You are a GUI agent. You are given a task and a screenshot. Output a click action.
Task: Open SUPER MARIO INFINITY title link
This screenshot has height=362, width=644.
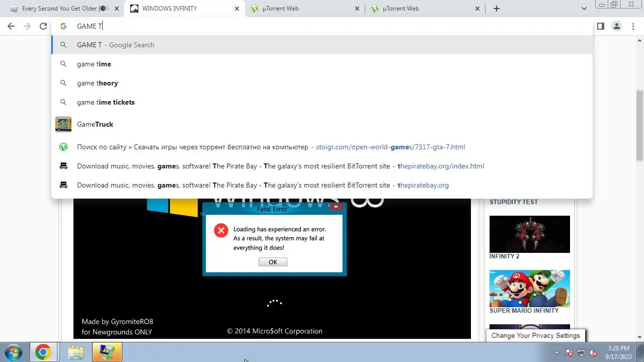coord(524,311)
